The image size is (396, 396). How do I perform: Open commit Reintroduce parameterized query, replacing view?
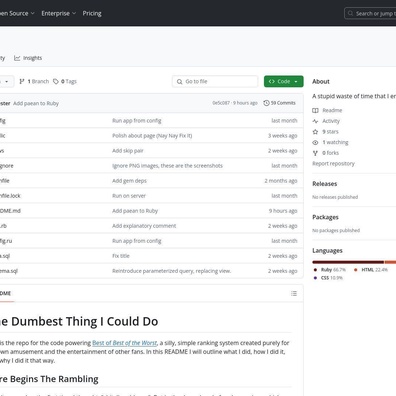click(x=172, y=271)
